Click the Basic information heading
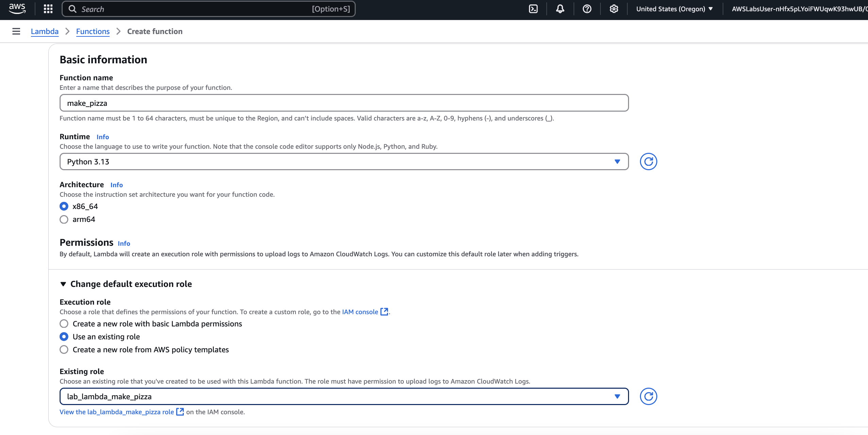This screenshot has height=435, width=868. (103, 60)
